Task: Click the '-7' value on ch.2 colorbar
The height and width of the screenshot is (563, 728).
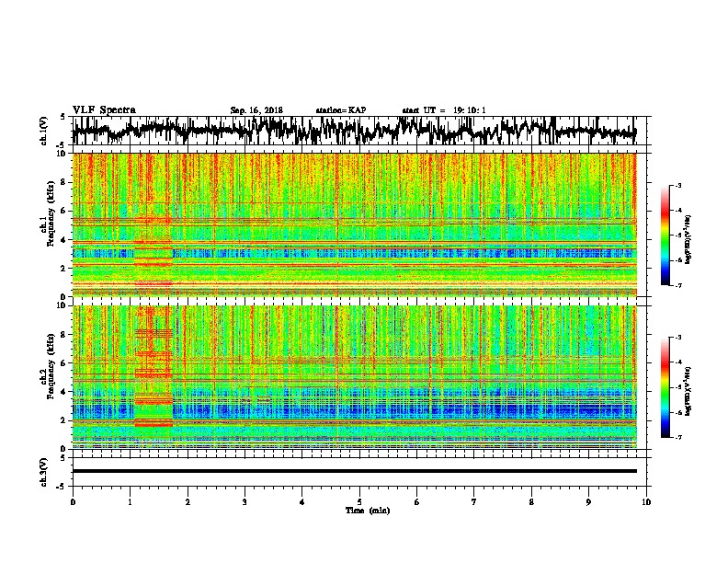Action: (677, 437)
